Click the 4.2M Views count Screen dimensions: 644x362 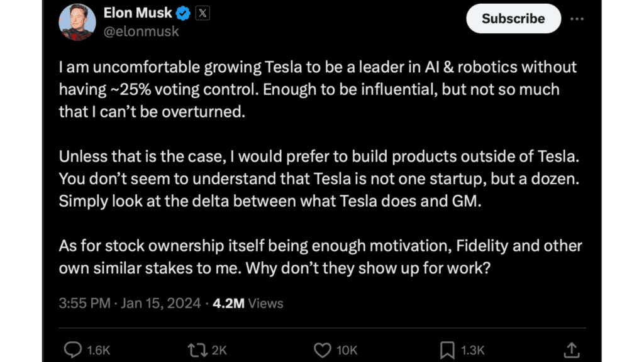(248, 304)
